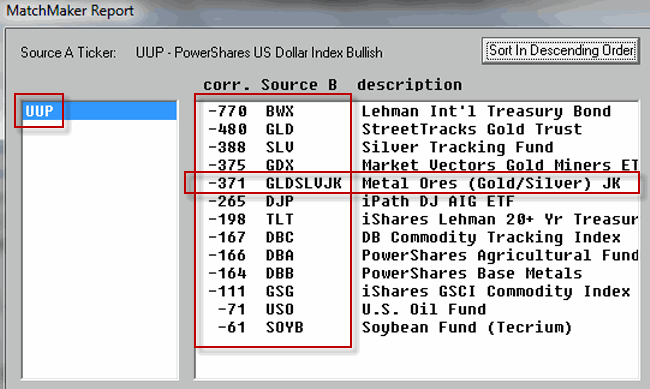Select UUP in Source A list
Screen dimensions: 650x389
[x=99, y=111]
